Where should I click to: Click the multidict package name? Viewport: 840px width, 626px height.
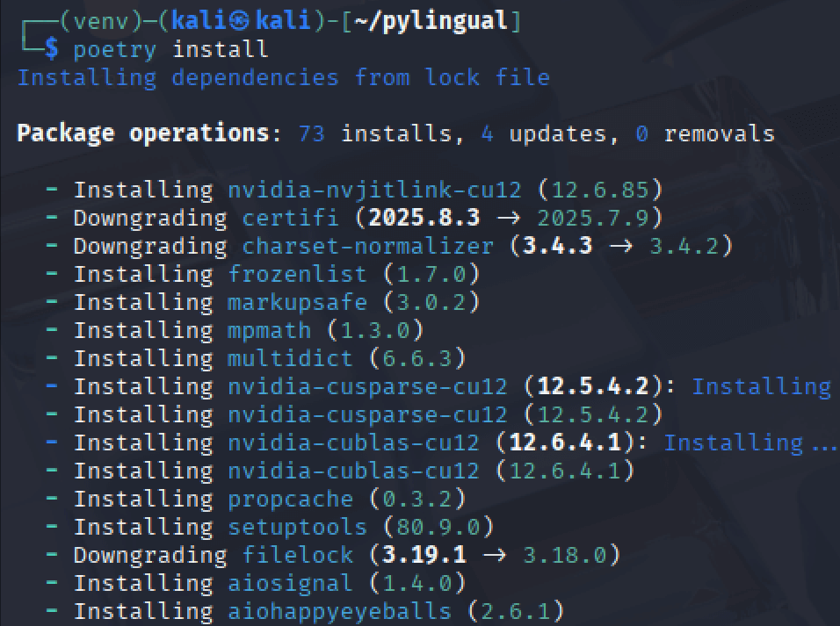click(x=290, y=358)
